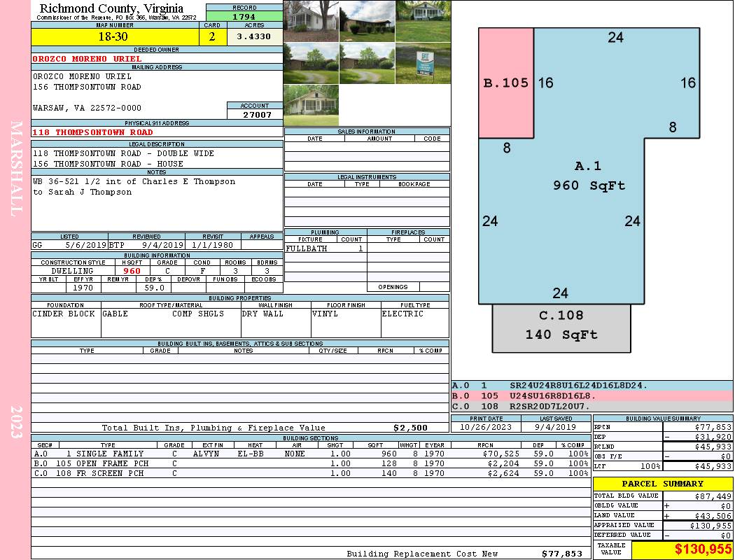Open the top-left house photo thumbnail
Viewport: 735px width, 560px height.
click(311, 21)
